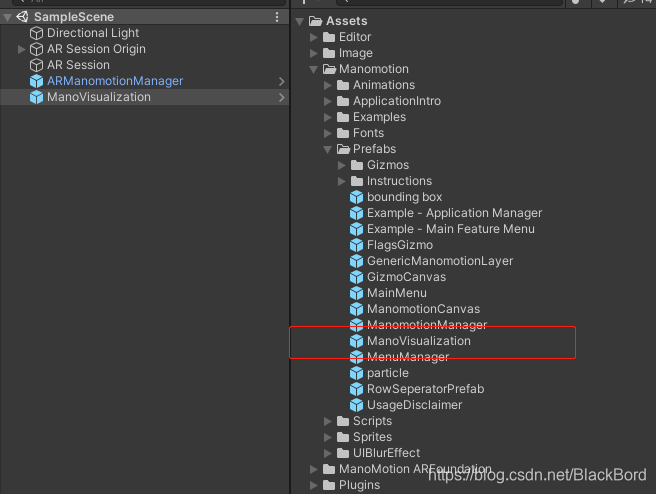
Task: Select the AR Session object
Action: pyautogui.click(x=144, y=65)
